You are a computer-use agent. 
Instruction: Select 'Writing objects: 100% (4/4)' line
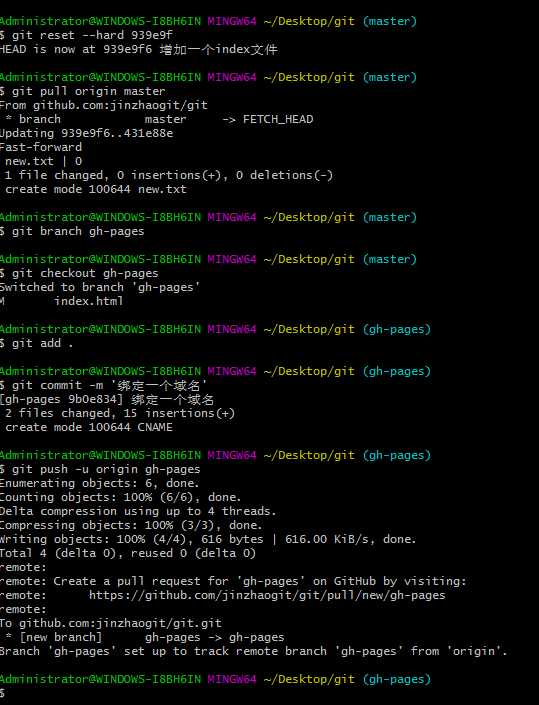point(208,539)
